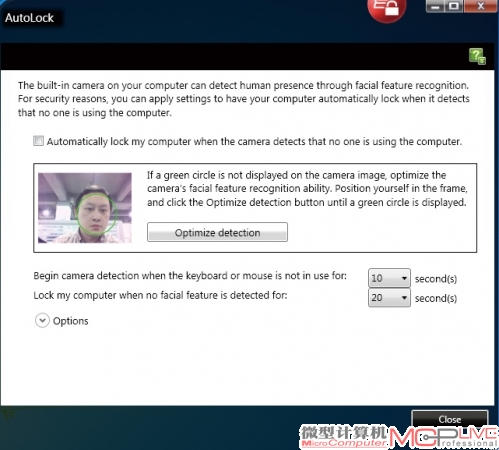Expand the Options section label
This screenshot has height=450, width=499.
[x=71, y=321]
